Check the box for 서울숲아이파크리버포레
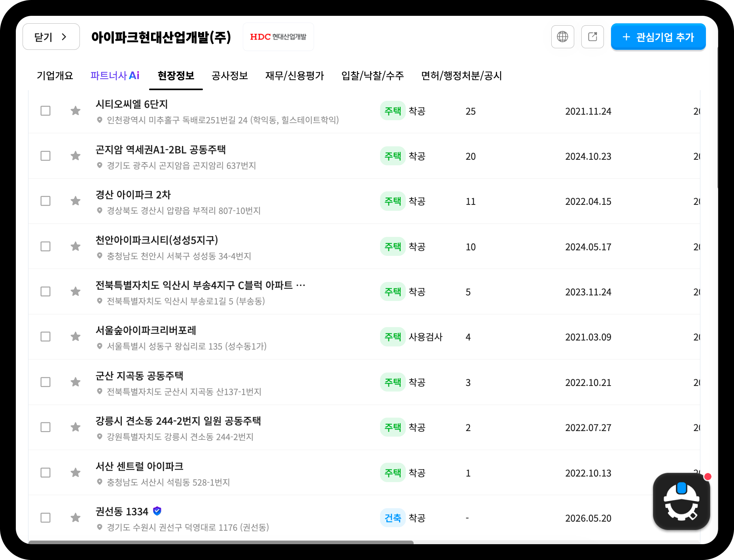 (x=45, y=337)
